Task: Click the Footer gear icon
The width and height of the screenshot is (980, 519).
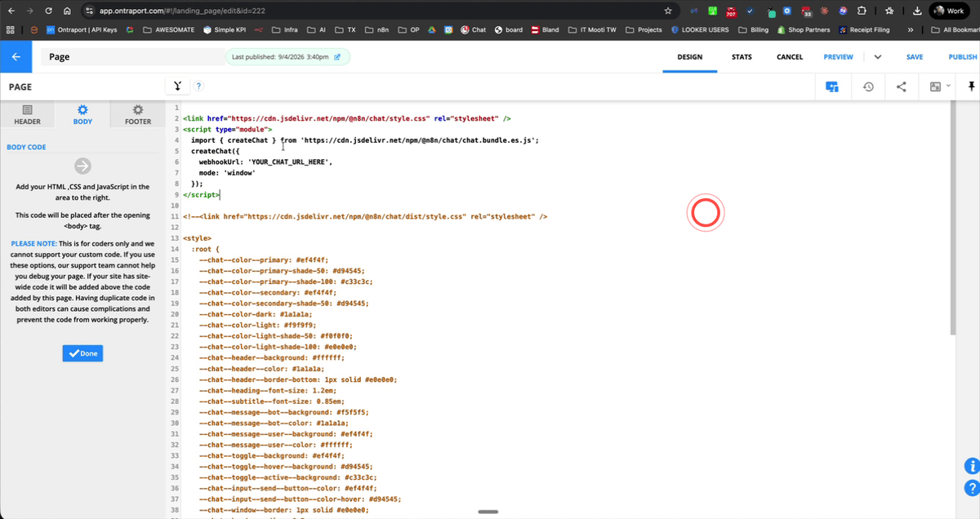Action: pos(136,109)
